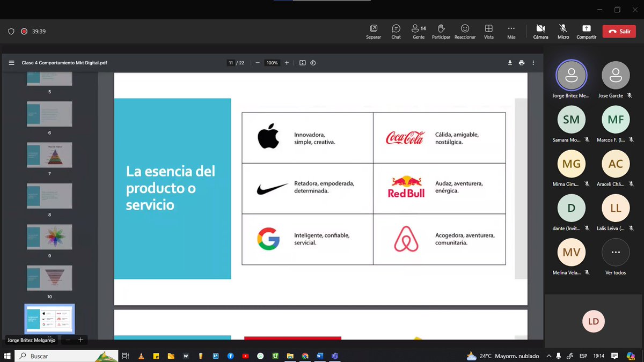Toggle the PDF sidebar hamburger menu
The height and width of the screenshot is (362, 644).
coord(11,63)
